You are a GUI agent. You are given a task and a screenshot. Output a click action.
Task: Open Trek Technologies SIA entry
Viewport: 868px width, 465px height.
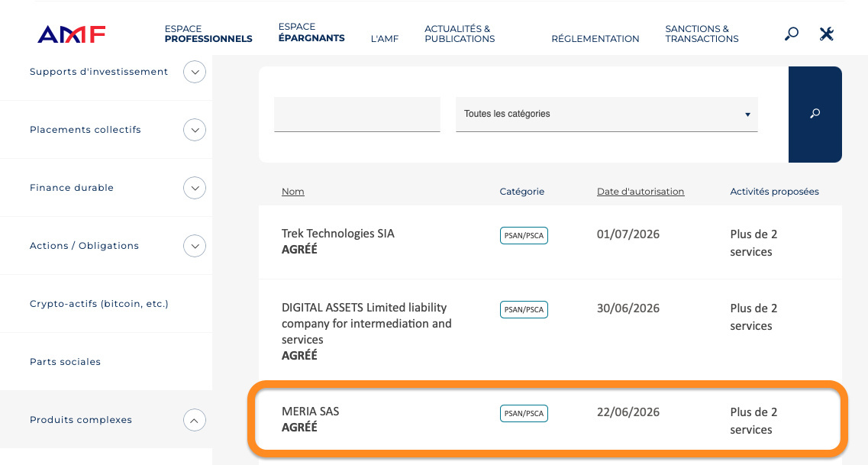[338, 234]
